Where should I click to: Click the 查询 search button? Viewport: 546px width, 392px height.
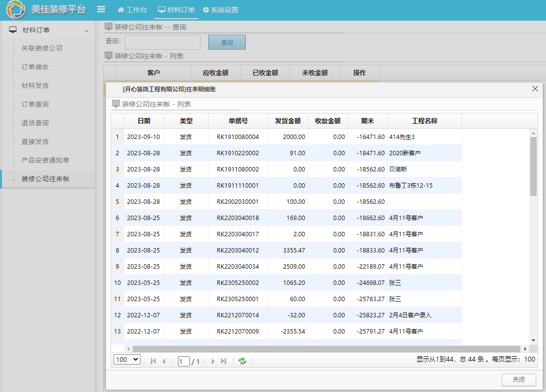tap(227, 43)
